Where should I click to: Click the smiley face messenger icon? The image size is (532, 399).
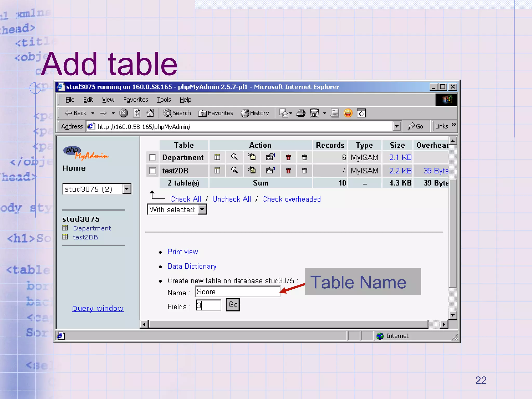click(x=348, y=113)
